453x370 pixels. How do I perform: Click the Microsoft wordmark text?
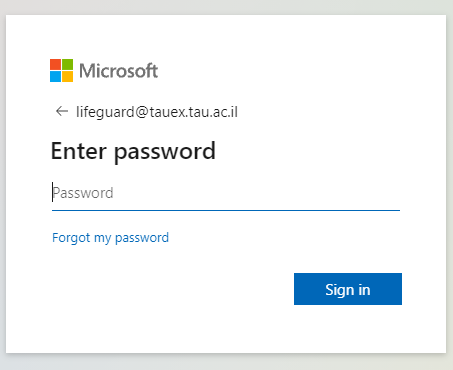click(118, 71)
